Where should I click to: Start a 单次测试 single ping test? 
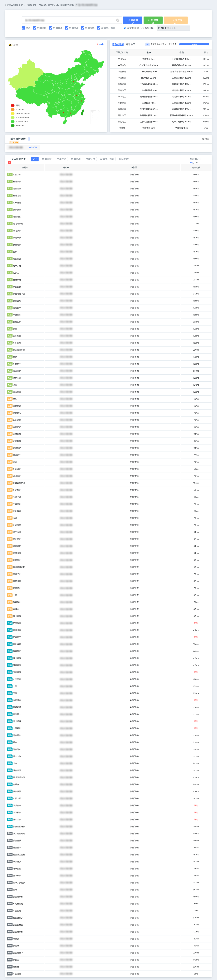133,20
